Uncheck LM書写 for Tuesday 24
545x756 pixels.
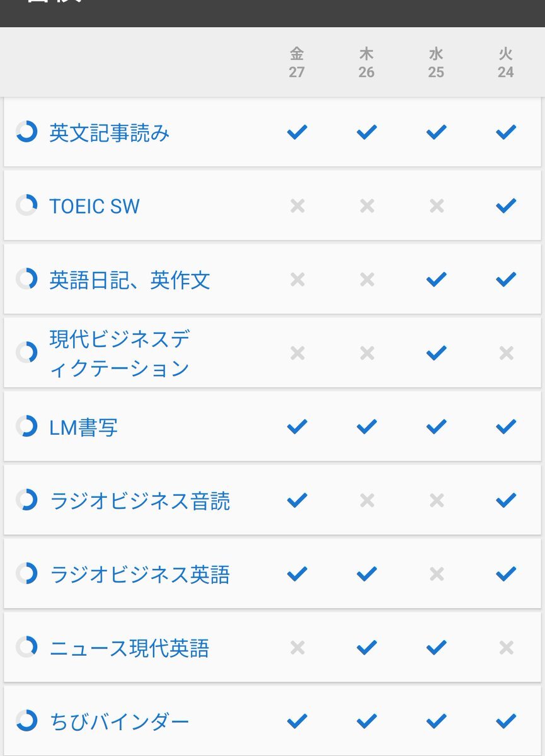click(x=506, y=427)
